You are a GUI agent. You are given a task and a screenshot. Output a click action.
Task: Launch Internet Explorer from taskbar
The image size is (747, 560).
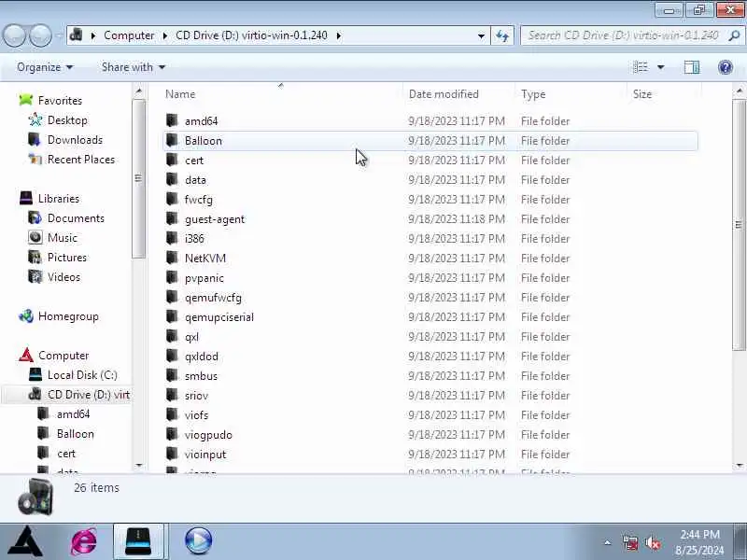pyautogui.click(x=84, y=541)
